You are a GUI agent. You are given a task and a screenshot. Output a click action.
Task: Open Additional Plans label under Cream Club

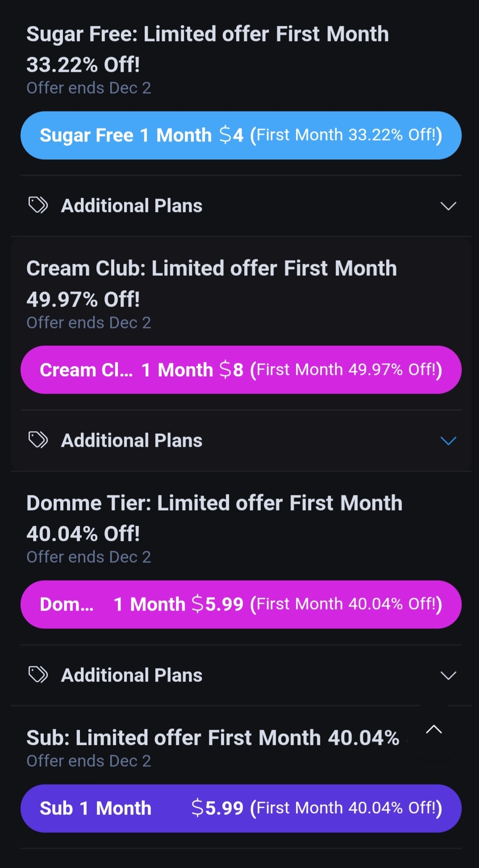(132, 440)
